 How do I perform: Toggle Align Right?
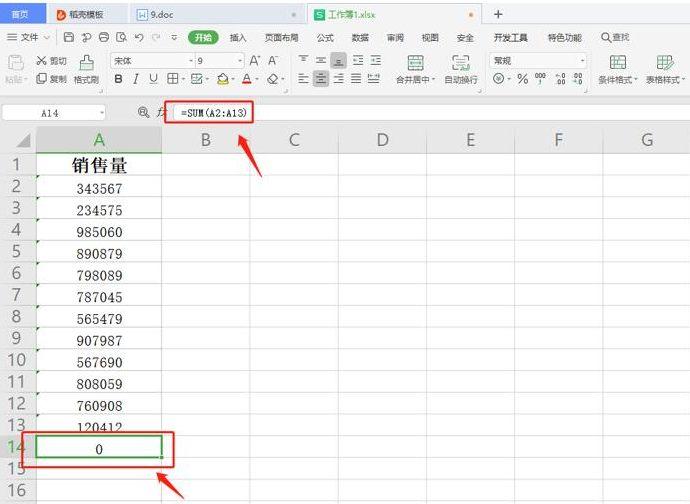(x=338, y=79)
